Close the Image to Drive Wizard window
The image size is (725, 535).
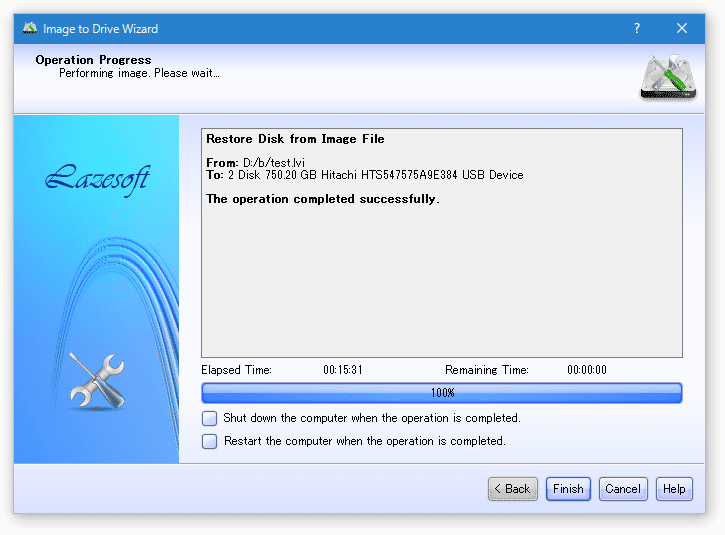click(682, 28)
